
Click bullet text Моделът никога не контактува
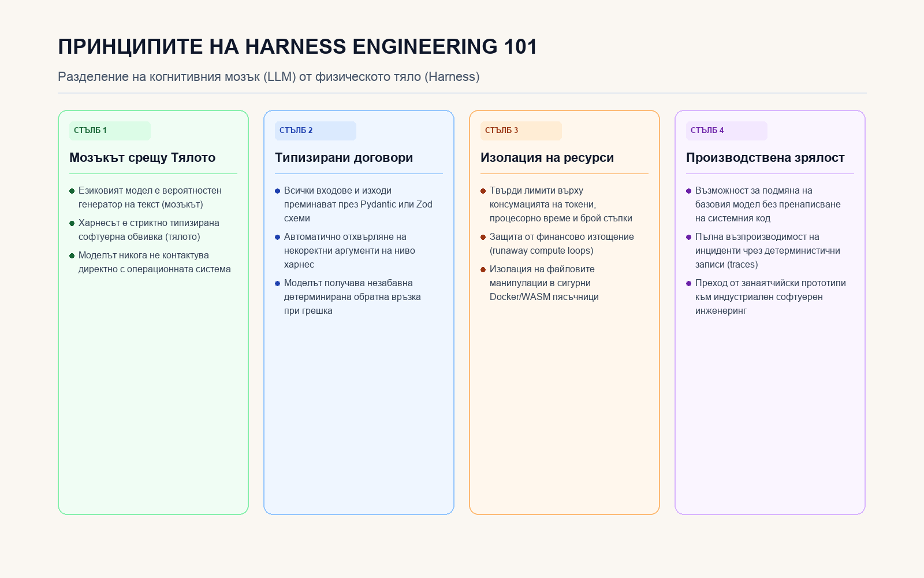tap(155, 262)
